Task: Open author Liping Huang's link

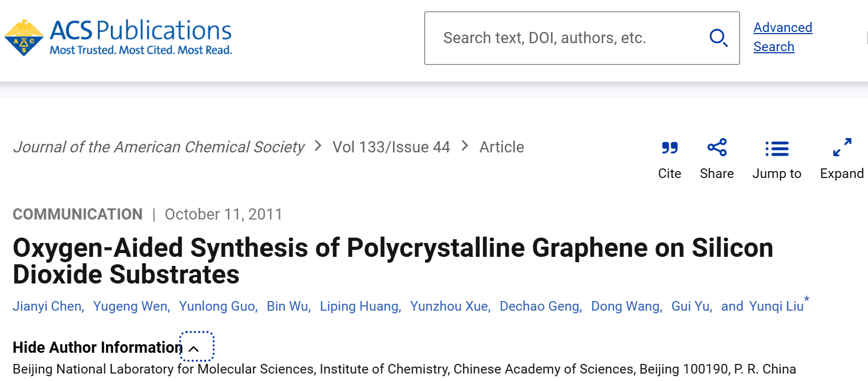Action: click(360, 306)
